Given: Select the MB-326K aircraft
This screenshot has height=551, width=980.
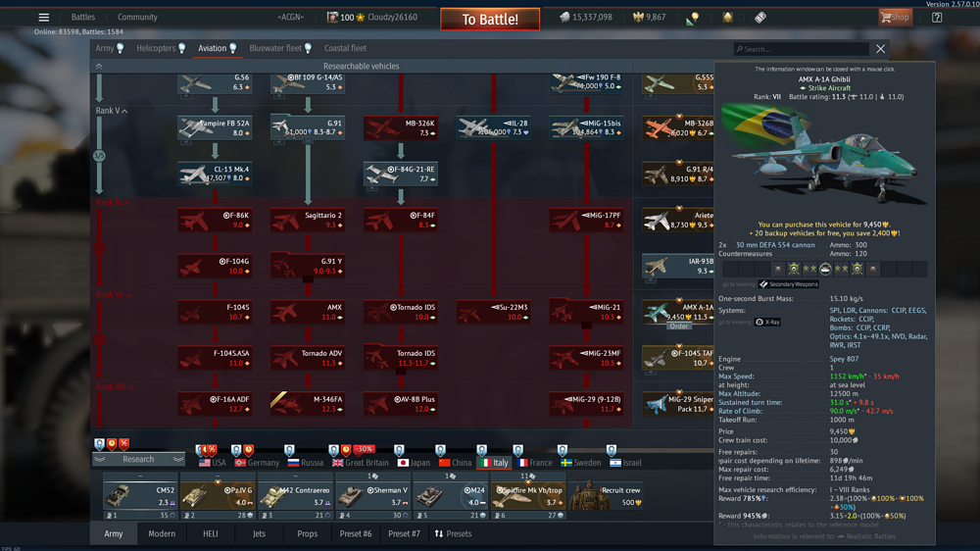Looking at the screenshot, I should click(401, 128).
